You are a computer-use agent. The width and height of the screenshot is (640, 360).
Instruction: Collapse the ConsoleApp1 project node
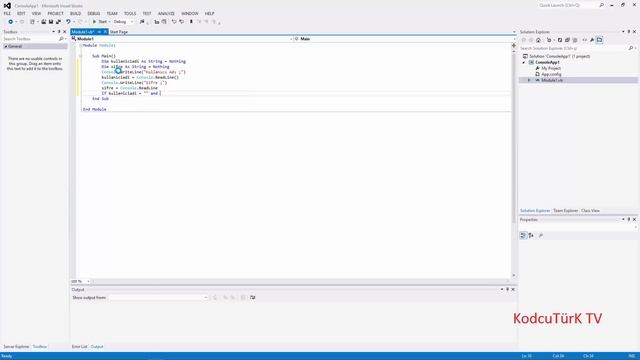[524, 62]
